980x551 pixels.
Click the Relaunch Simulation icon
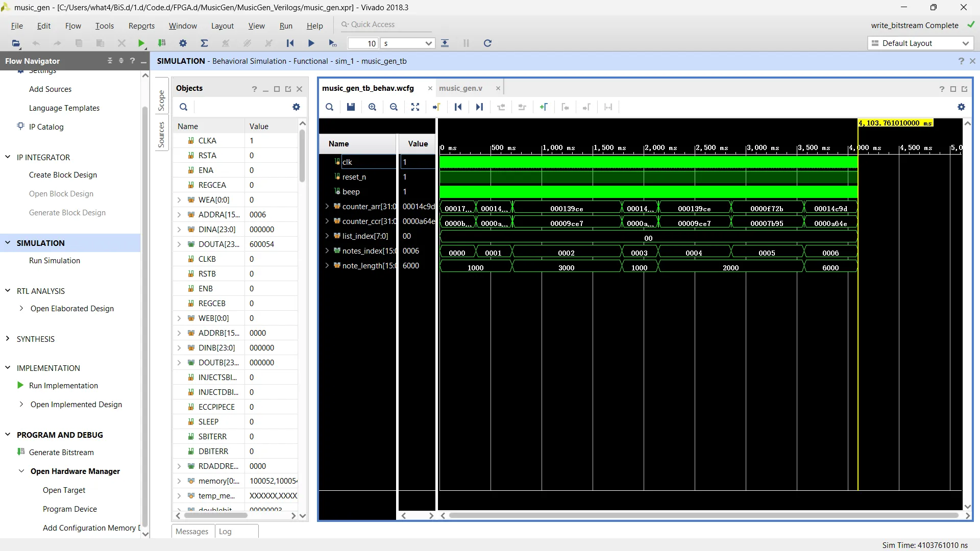point(487,43)
